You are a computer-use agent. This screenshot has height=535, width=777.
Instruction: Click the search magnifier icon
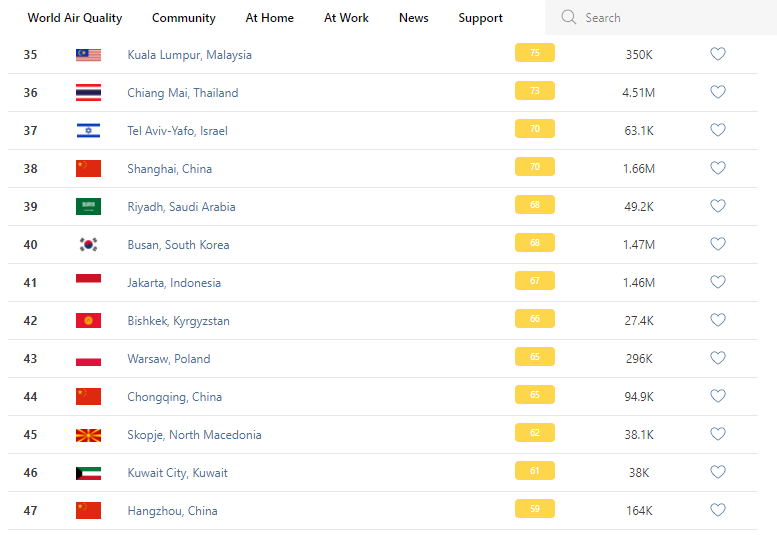[x=569, y=18]
